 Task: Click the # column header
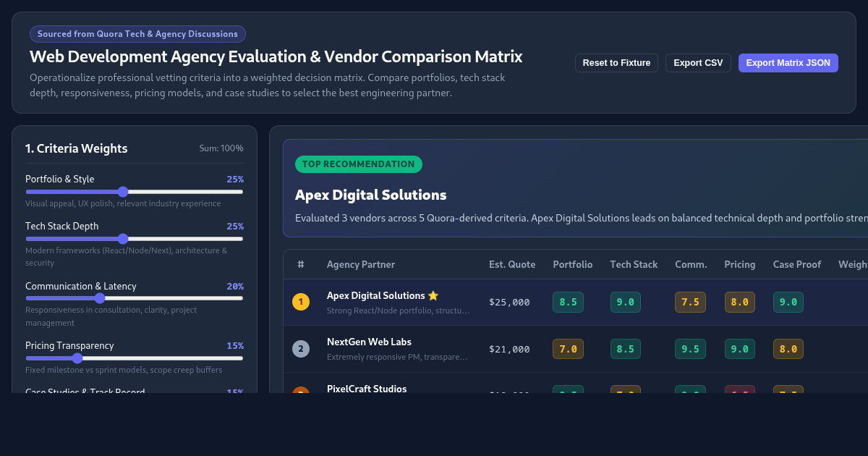(301, 264)
